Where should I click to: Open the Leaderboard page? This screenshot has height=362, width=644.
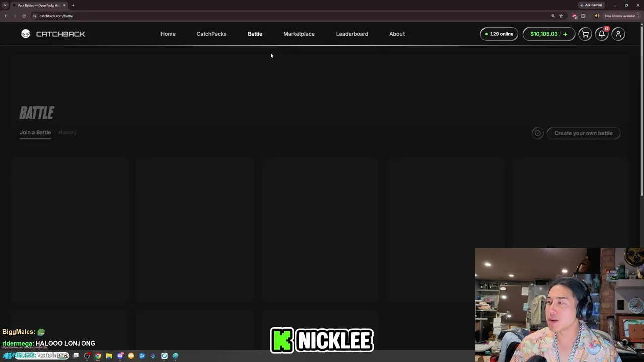(352, 34)
